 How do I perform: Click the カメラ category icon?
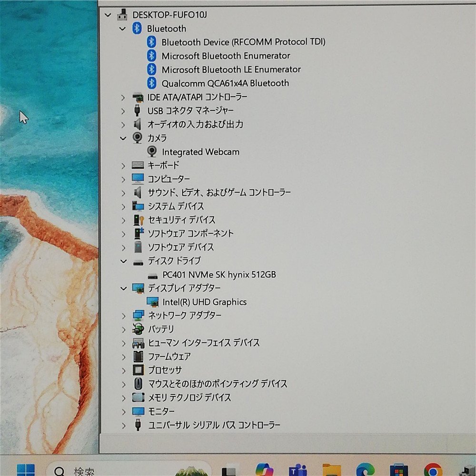pyautogui.click(x=137, y=138)
